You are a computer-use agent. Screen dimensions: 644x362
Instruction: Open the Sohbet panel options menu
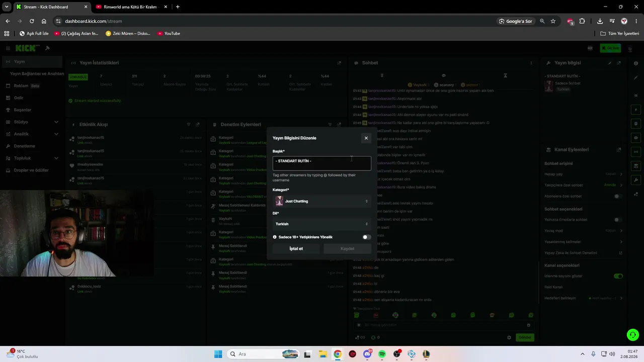tap(531, 63)
